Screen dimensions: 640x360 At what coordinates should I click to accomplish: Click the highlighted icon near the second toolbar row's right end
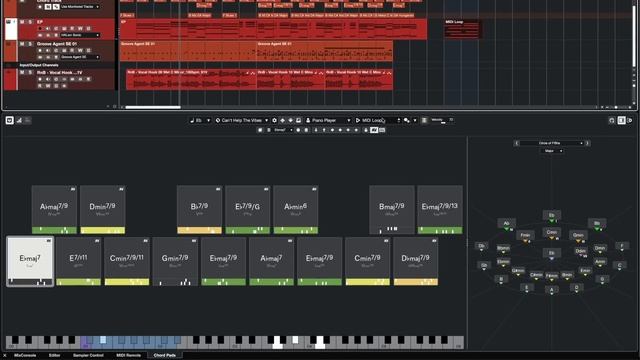374,130
